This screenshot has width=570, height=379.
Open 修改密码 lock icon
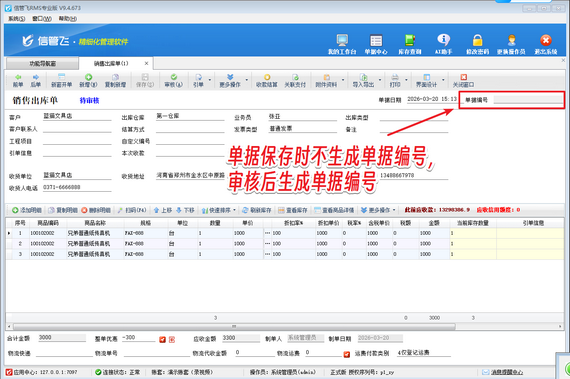pos(477,44)
